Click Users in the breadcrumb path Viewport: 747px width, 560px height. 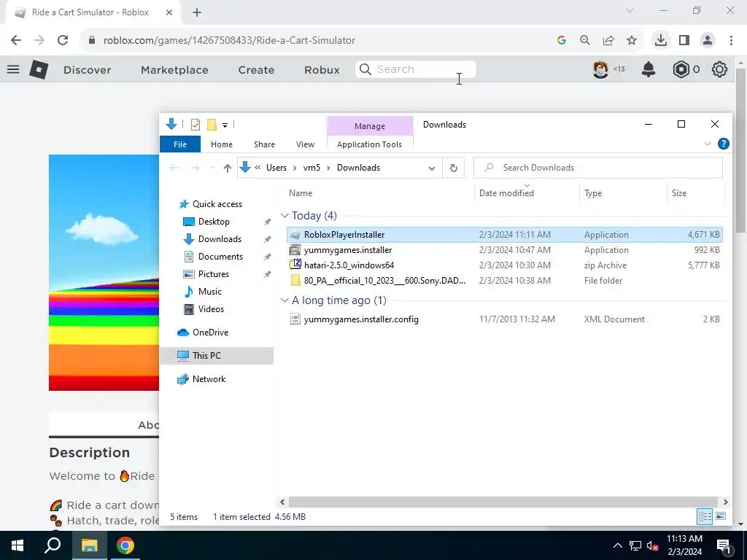coord(276,168)
